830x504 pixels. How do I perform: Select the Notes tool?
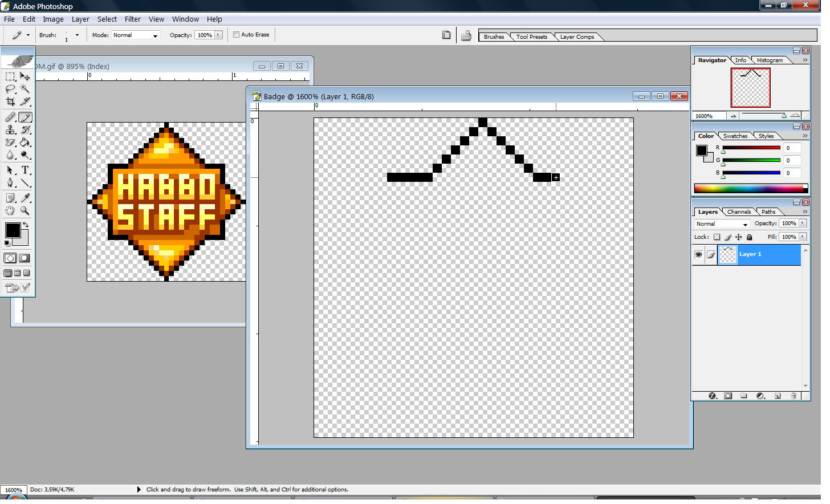coord(10,198)
